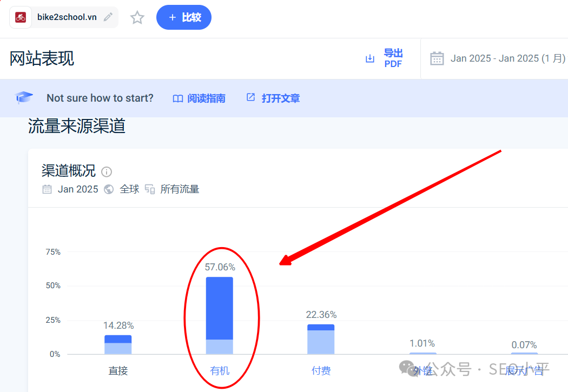Image resolution: width=568 pixels, height=392 pixels.
Task: Click Not sure how to start? text
Action: point(100,98)
